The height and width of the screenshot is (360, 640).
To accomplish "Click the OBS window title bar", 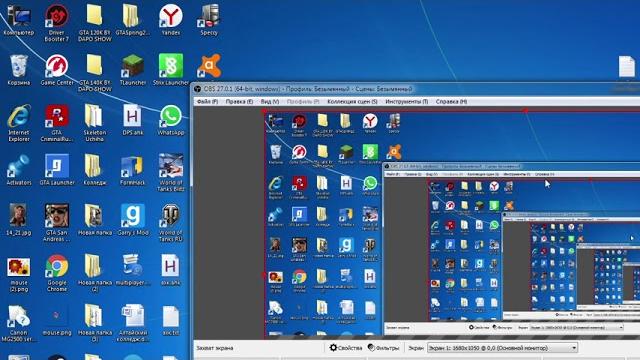I will click(416, 89).
